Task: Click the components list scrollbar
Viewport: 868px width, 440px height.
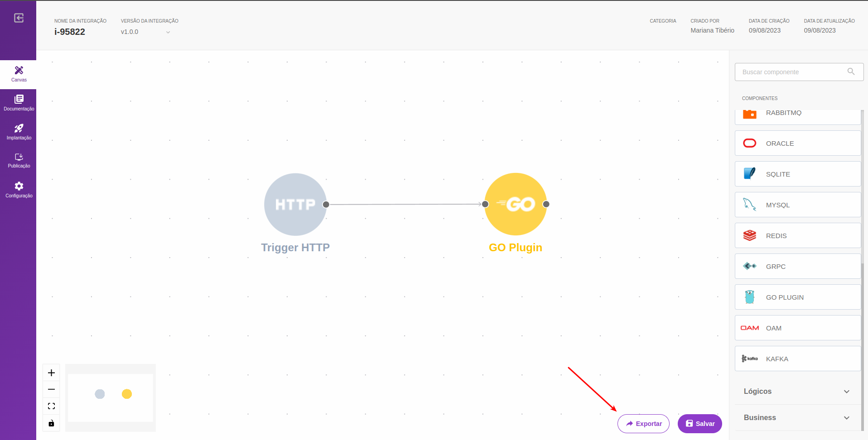Action: [862, 270]
